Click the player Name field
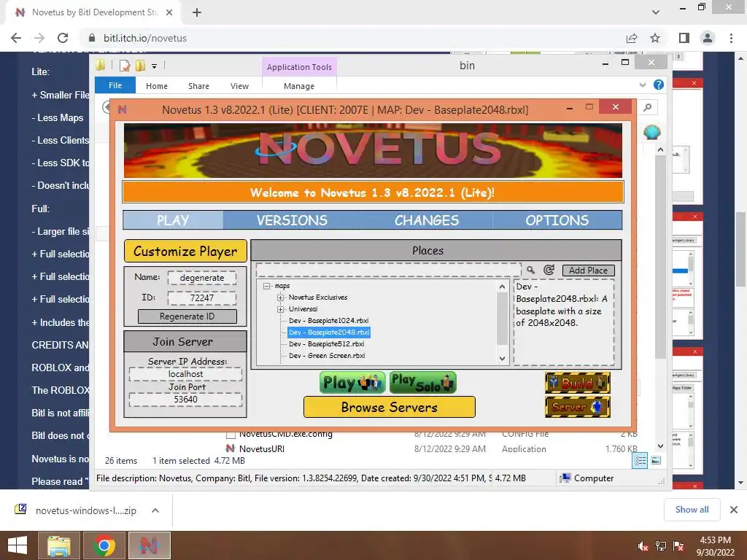 tap(202, 278)
